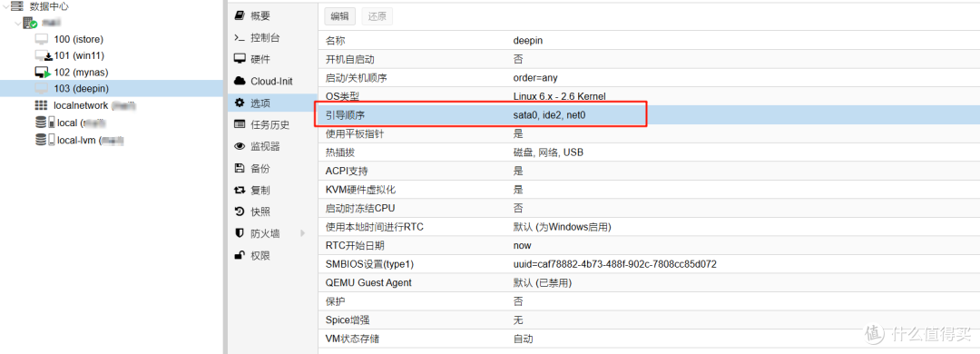Click the 控制台 console prompt icon
The image size is (980, 354).
pos(239,37)
